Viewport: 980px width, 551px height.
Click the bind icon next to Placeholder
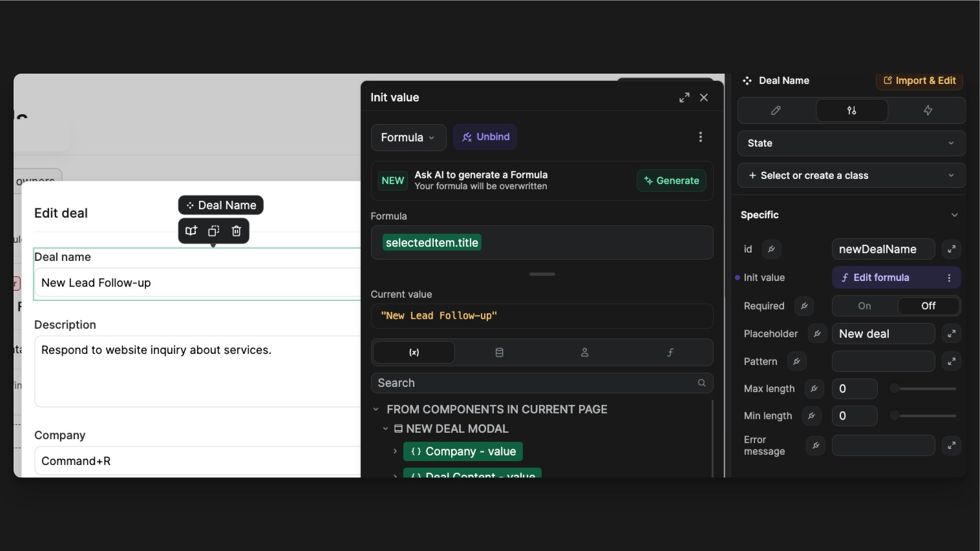817,333
